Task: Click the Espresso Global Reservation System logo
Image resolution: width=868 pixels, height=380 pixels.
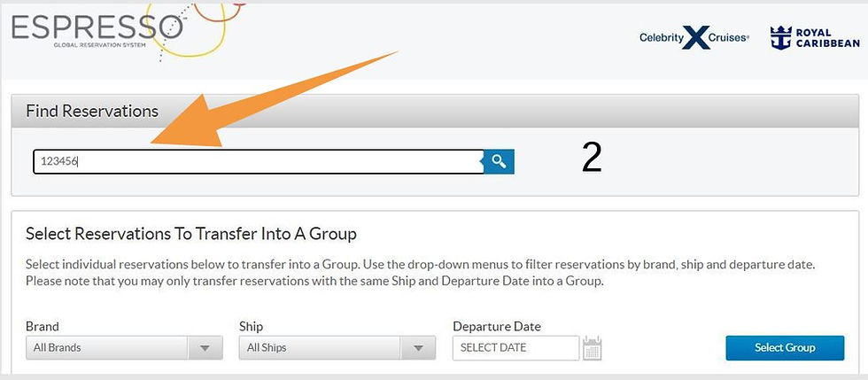Action: (x=97, y=29)
